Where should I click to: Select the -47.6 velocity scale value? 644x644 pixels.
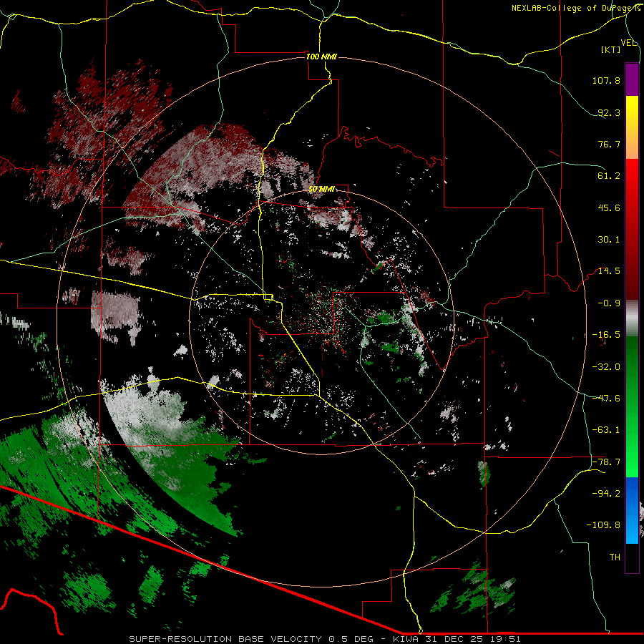coord(606,398)
